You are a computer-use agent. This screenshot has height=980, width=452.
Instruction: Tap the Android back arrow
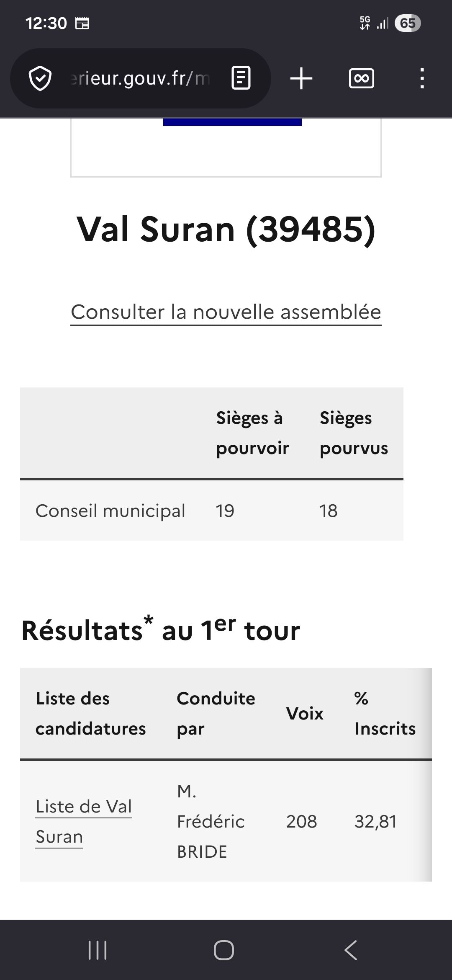351,950
